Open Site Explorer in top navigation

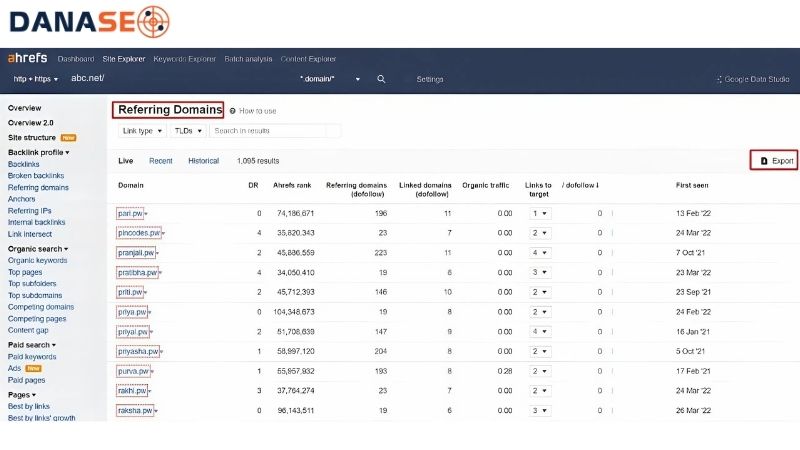124,59
